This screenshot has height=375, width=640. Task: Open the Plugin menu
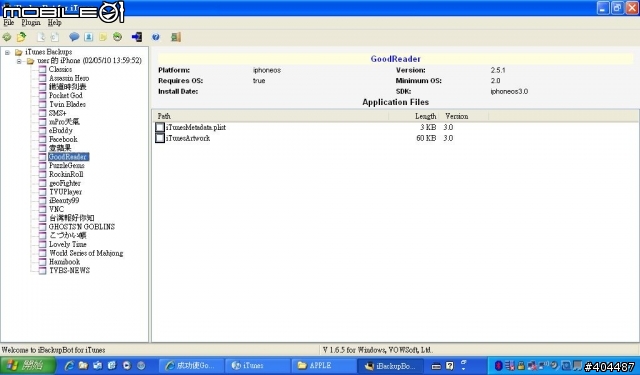[31, 23]
